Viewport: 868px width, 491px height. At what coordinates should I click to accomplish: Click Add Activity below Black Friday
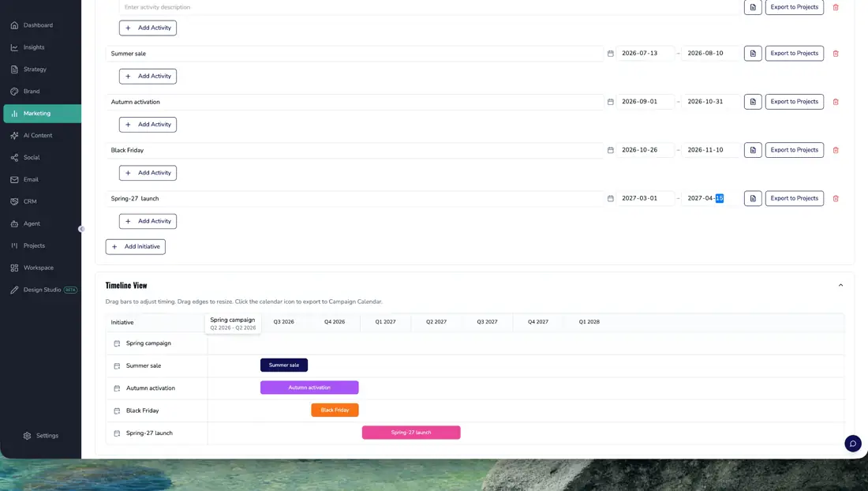148,173
